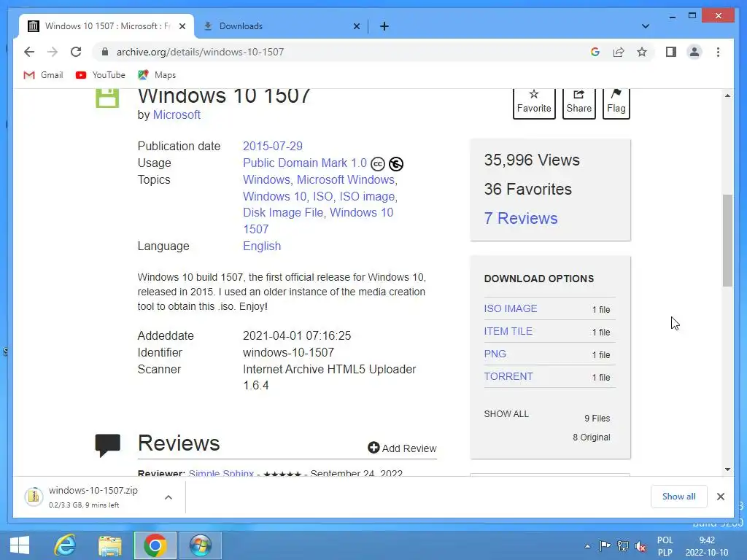Open the Chrome side panel

point(671,52)
